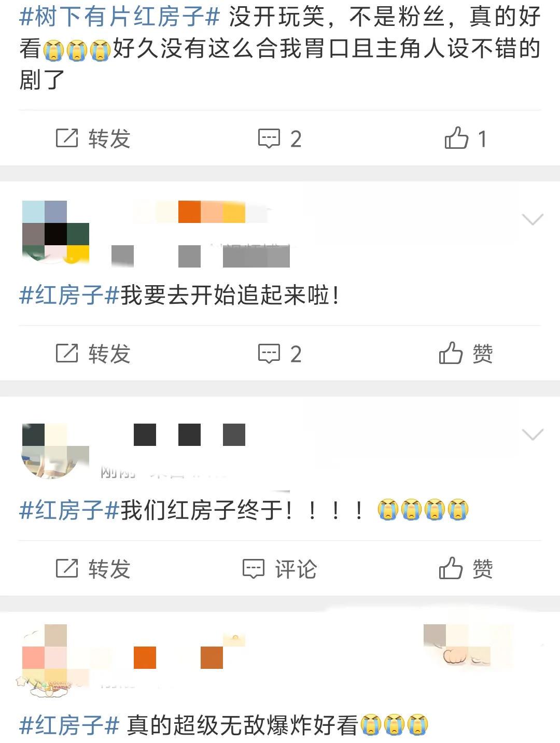Expand options chevron on the 我要去开始追起来啦 post

tap(533, 219)
